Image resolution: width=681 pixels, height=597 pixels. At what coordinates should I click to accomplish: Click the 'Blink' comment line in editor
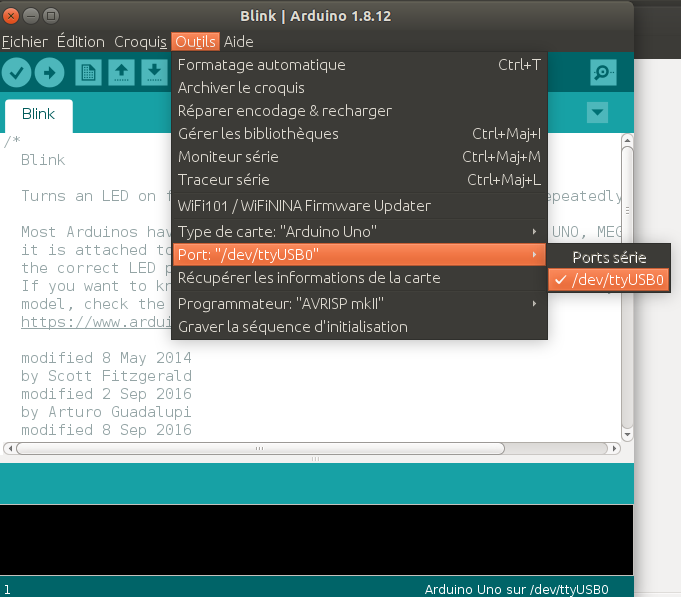click(x=43, y=160)
